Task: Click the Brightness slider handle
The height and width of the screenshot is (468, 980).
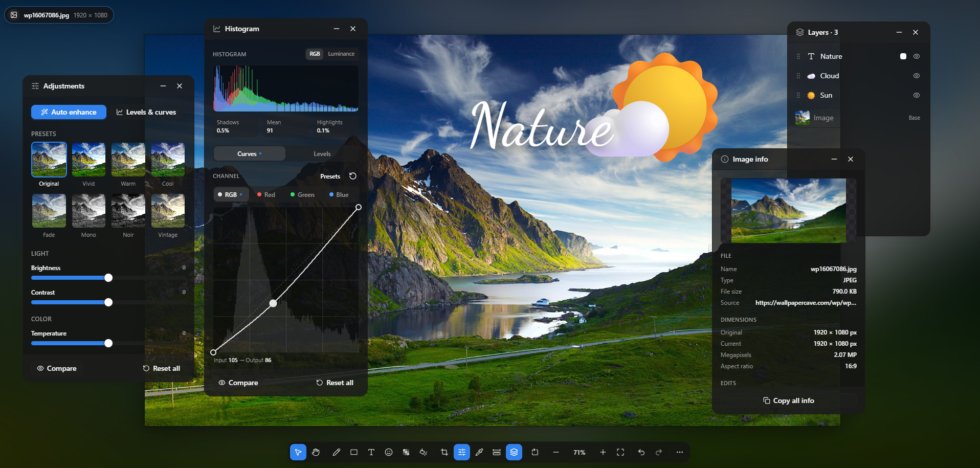Action: coord(108,278)
